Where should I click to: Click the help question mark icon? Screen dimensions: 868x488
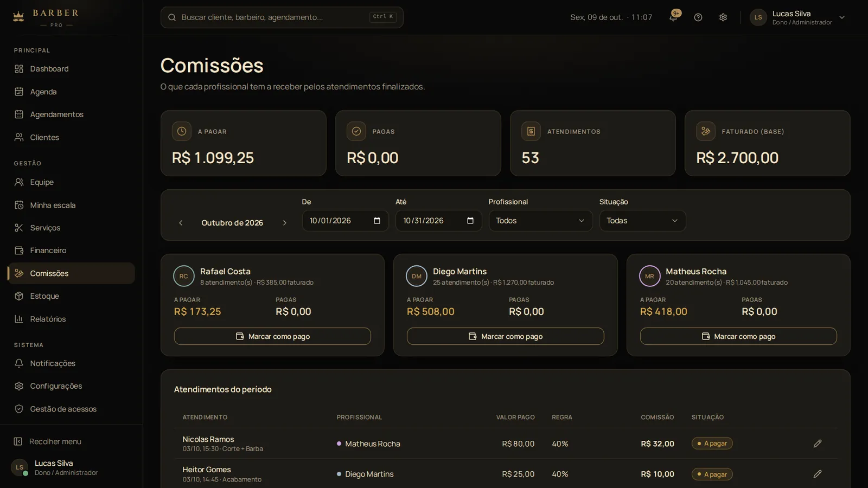tap(698, 17)
